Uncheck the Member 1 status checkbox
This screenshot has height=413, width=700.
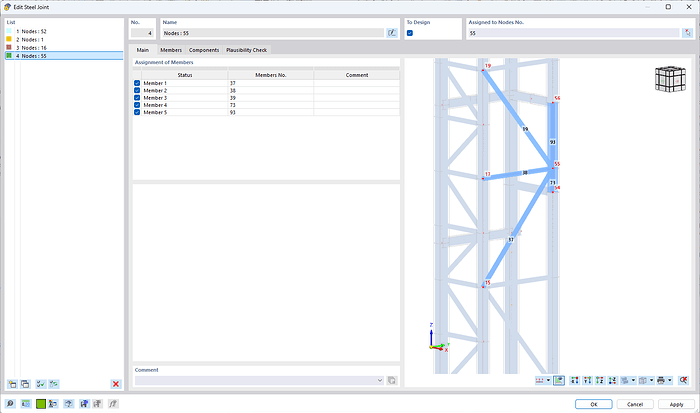[x=137, y=83]
